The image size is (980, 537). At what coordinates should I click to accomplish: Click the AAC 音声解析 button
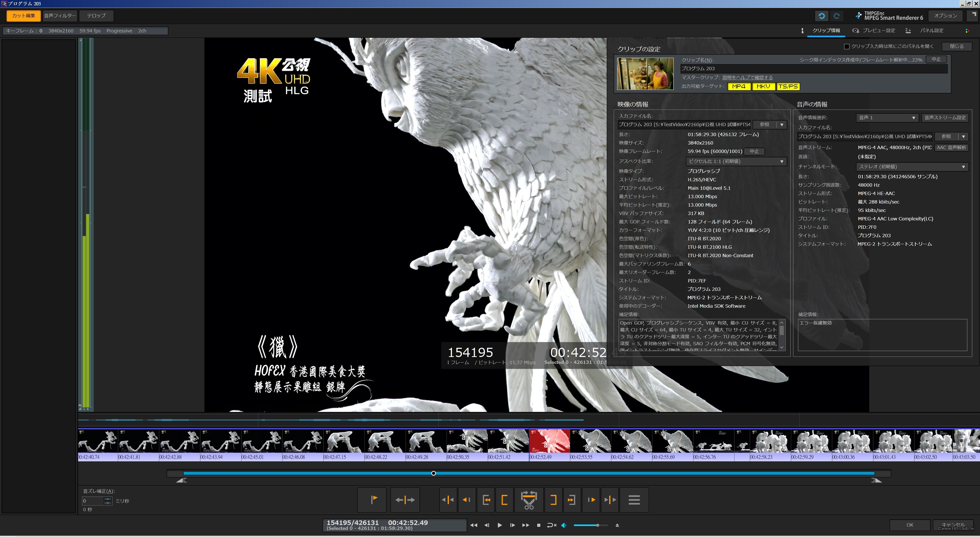[x=951, y=148]
